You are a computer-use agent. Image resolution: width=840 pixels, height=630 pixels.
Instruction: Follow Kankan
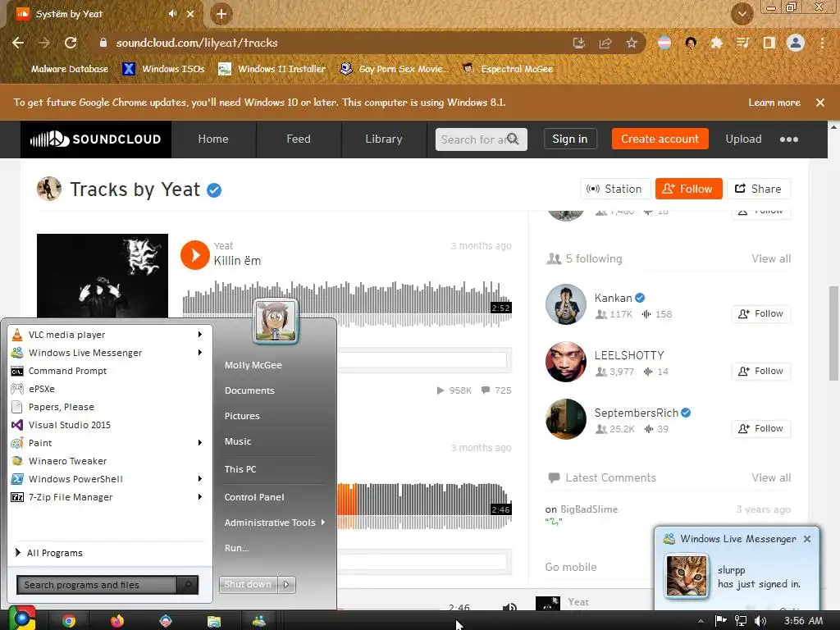pyautogui.click(x=760, y=314)
